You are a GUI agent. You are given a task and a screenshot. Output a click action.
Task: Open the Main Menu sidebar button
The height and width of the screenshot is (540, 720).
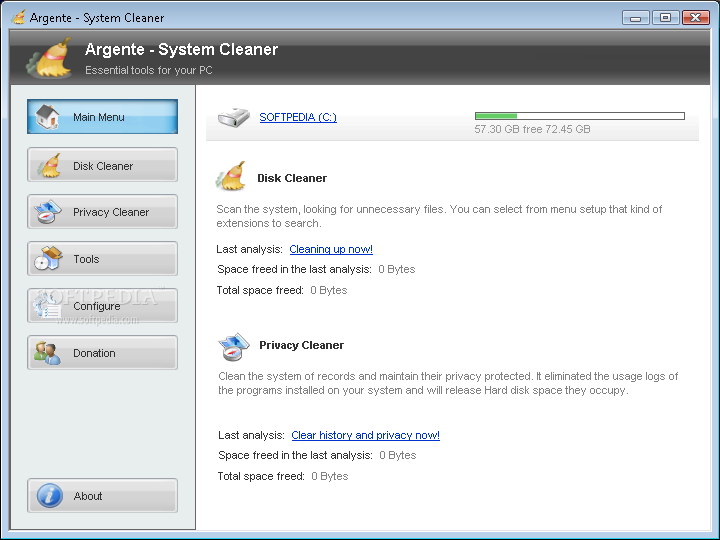[x=102, y=117]
